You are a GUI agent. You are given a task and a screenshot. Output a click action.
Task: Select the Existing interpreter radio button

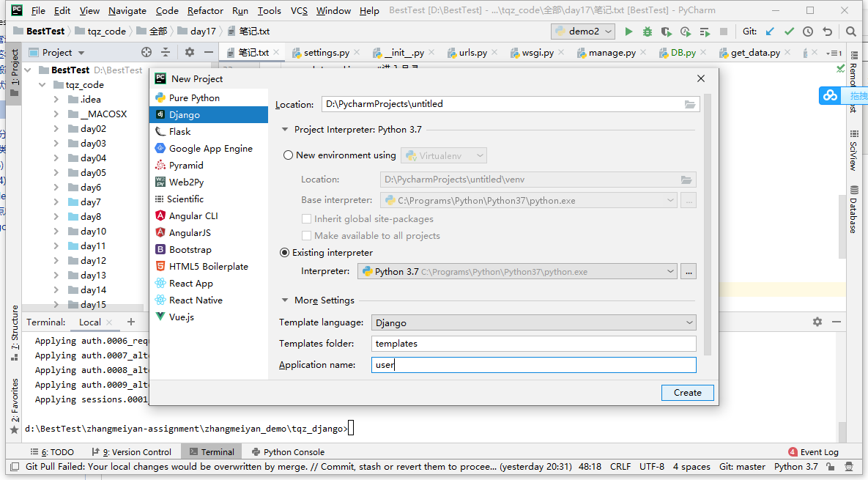(285, 253)
